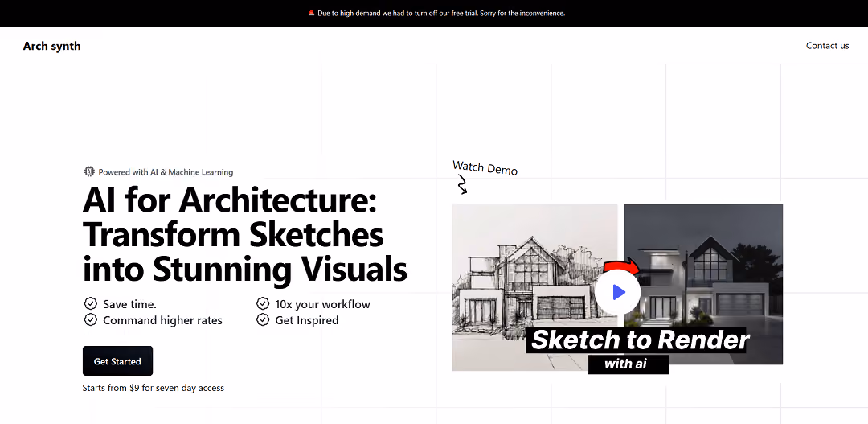868x424 pixels.
Task: Click the free trial notice text in banner
Action: pyautogui.click(x=441, y=13)
